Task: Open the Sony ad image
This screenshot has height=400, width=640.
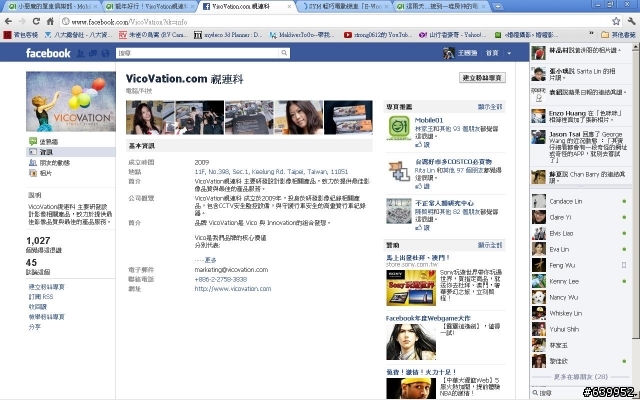Action: coord(411,288)
